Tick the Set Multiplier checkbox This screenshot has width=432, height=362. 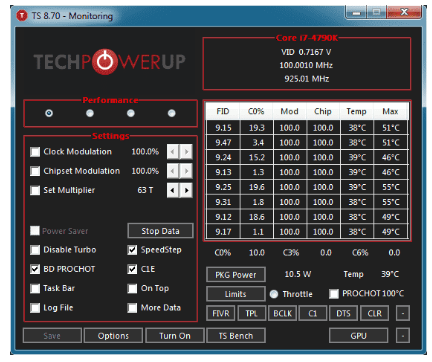pos(35,190)
